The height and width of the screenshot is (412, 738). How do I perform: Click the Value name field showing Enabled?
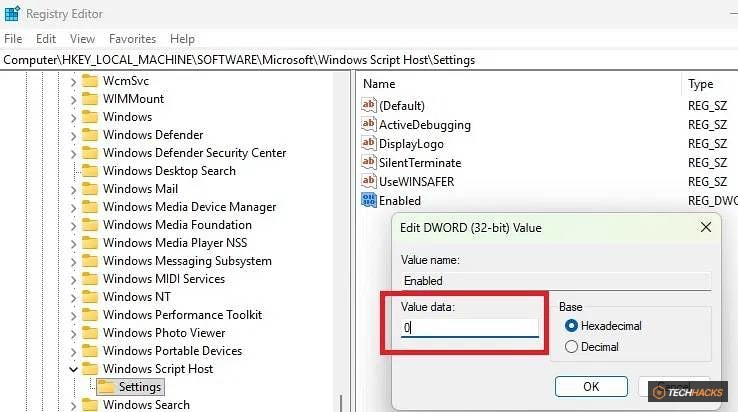pos(556,281)
